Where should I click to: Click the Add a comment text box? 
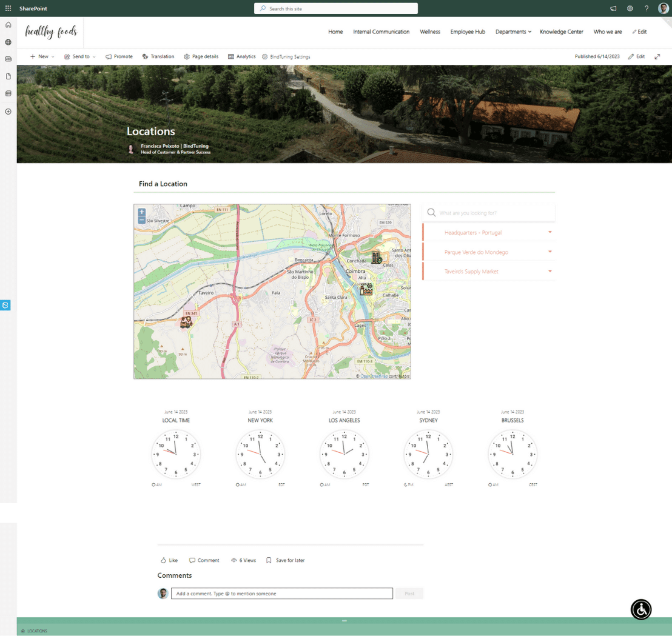click(x=282, y=594)
